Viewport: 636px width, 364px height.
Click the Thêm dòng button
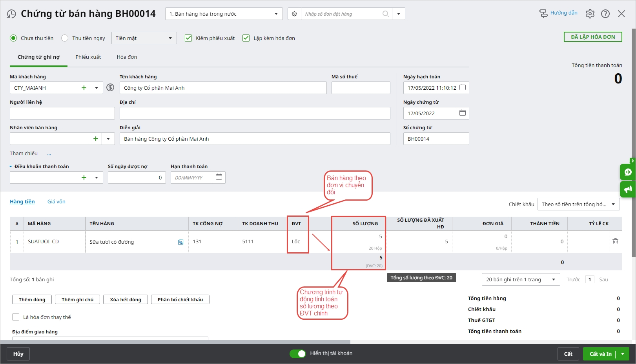pyautogui.click(x=32, y=299)
